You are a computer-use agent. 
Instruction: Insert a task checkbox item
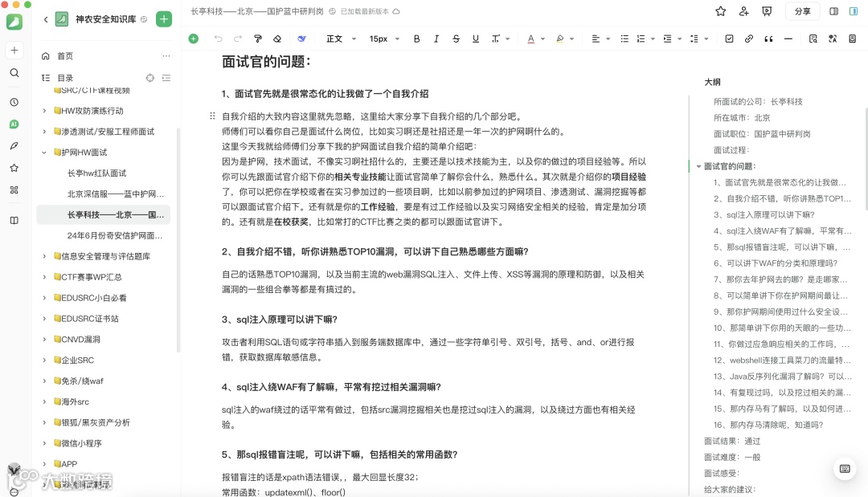tap(729, 39)
